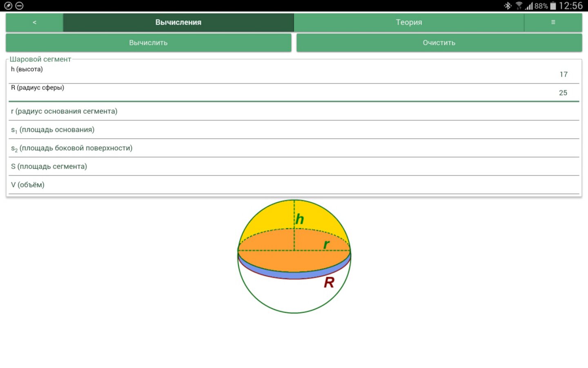Tap the cellular signal bars icon
This screenshot has height=368, width=588.
coord(529,6)
